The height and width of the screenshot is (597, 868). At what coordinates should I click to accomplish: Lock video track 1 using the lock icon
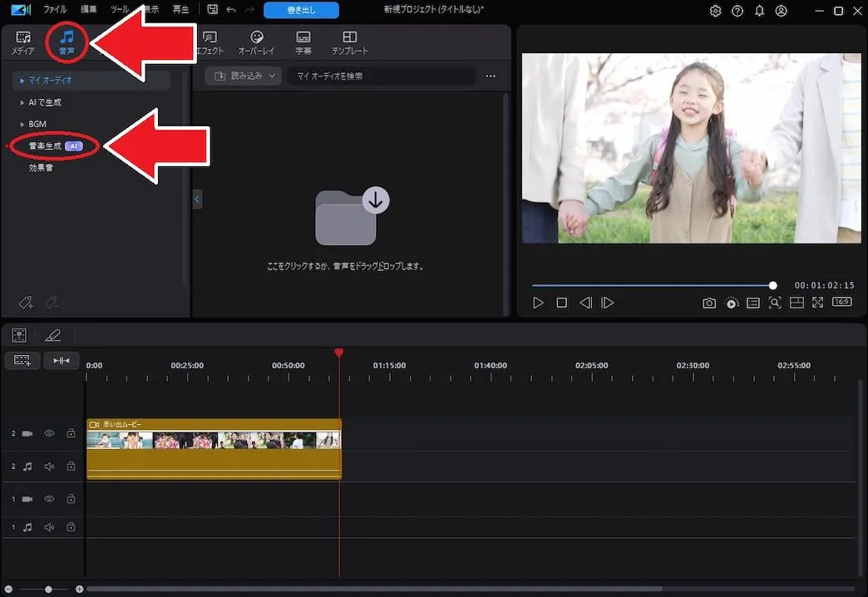click(71, 498)
